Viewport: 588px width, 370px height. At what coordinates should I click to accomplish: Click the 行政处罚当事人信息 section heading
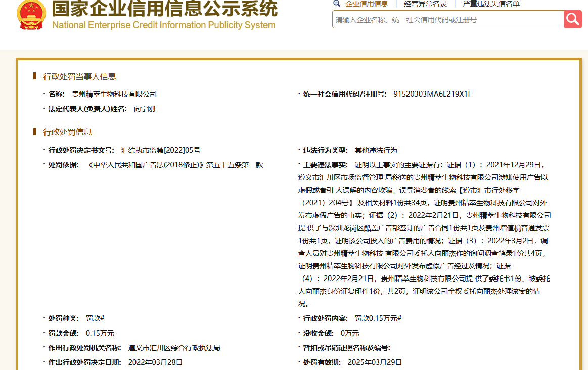[79, 76]
